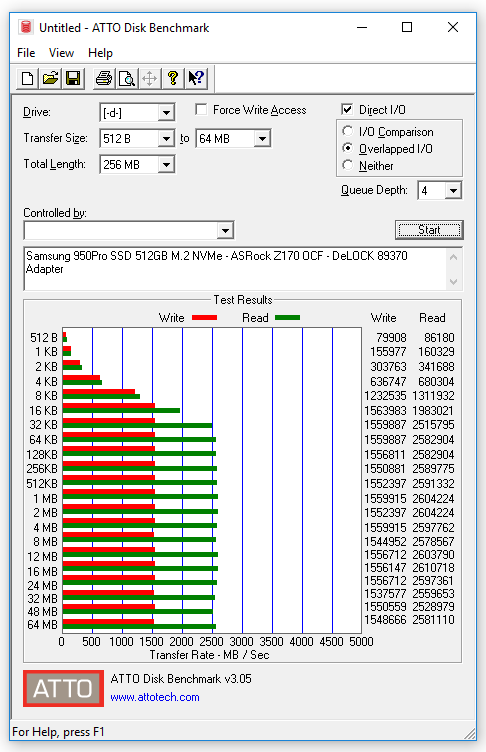Click the Print toolbar icon
The width and height of the screenshot is (486, 752).
pos(104,78)
